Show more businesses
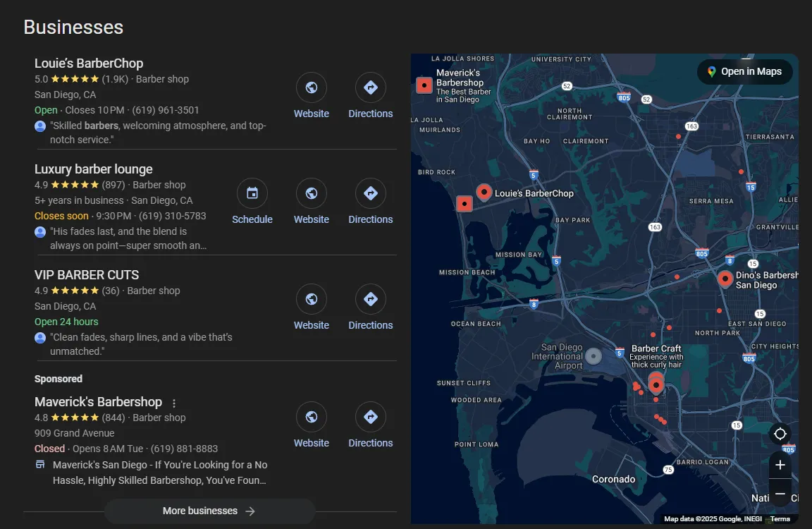This screenshot has width=812, height=529. [210, 511]
